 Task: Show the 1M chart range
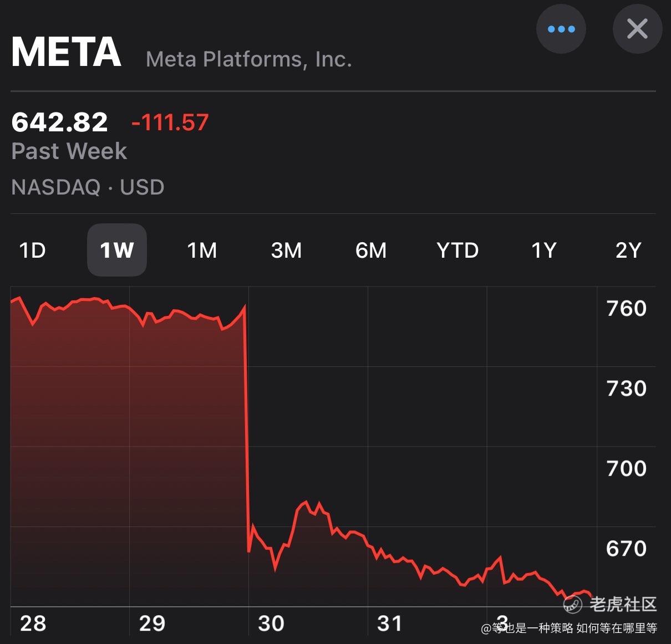point(202,251)
